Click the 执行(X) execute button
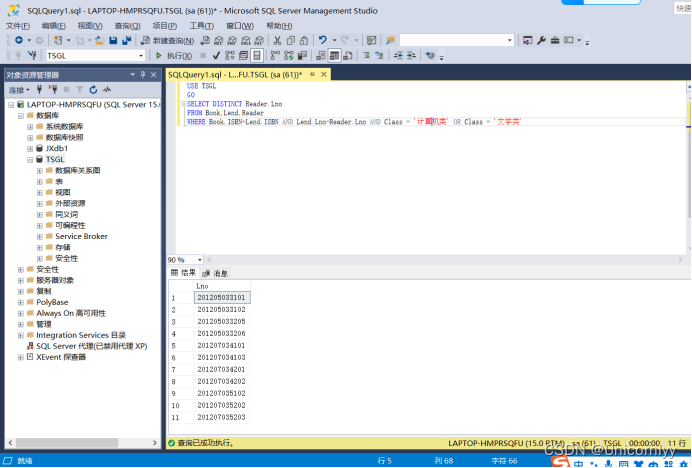692x468 pixels. coord(174,56)
